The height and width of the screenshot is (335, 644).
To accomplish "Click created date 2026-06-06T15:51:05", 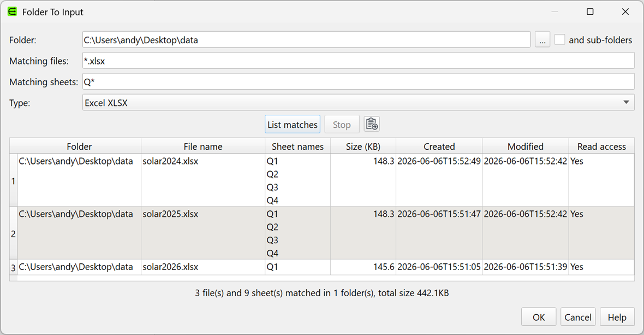I will [439, 267].
